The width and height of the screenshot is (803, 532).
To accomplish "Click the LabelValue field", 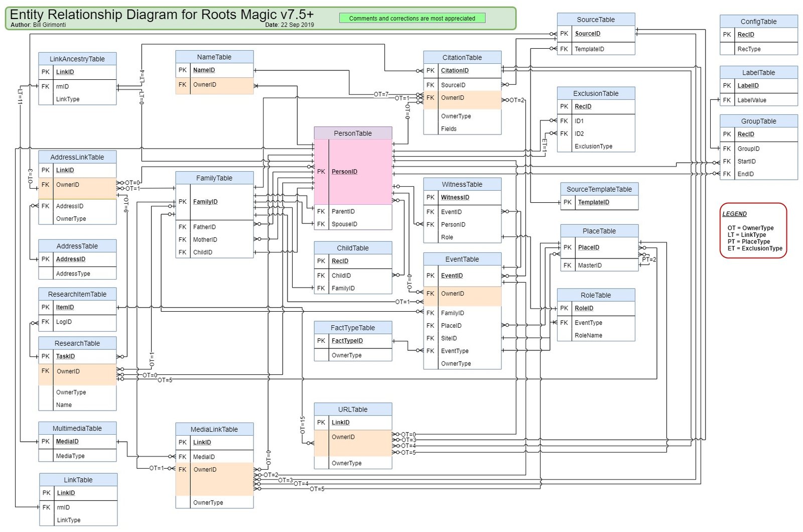I will click(x=752, y=100).
